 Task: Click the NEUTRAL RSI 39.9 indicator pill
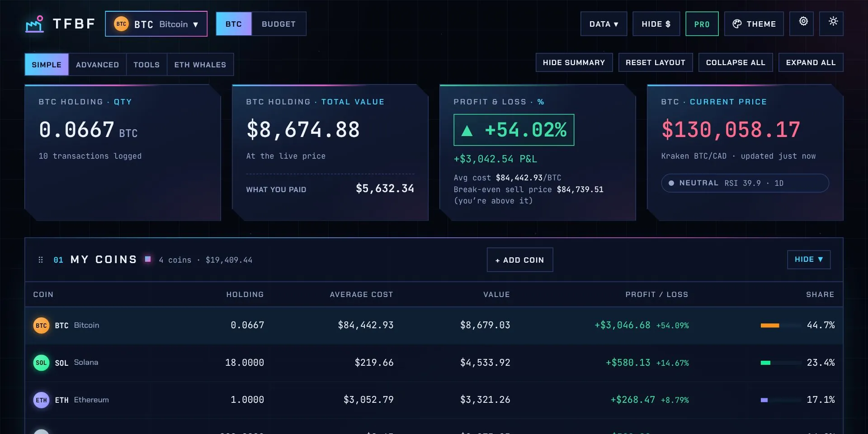click(x=745, y=183)
